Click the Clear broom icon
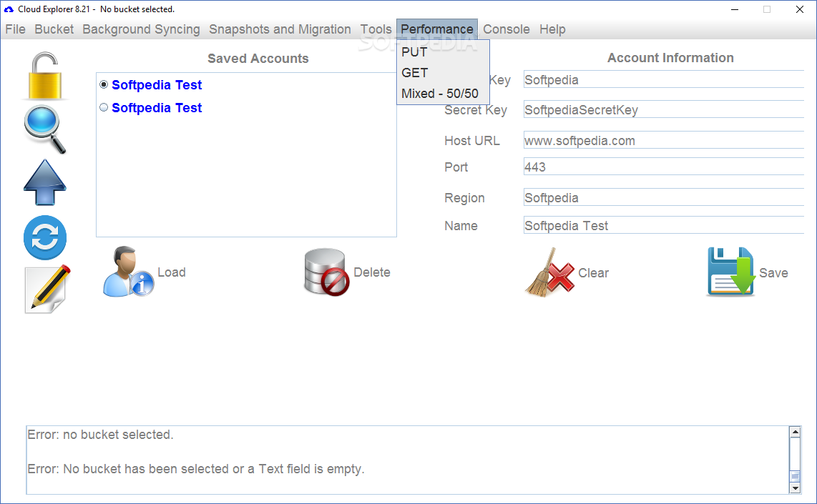 point(549,272)
